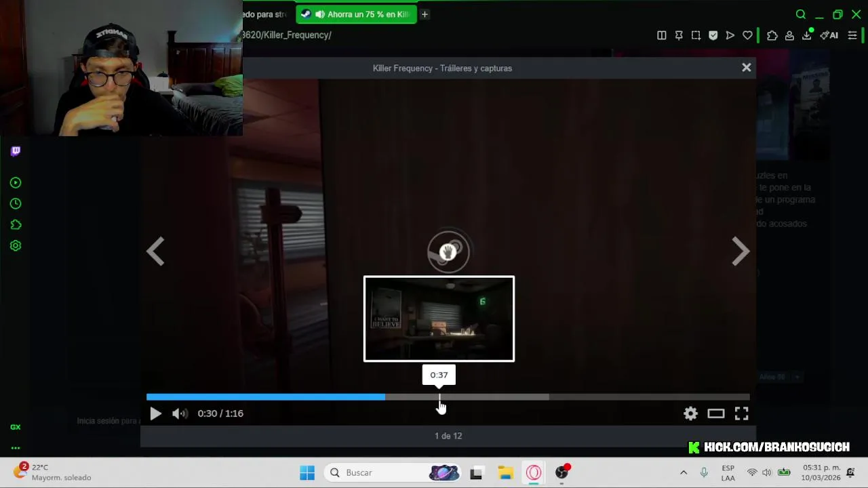Take a snapshot with capture icon
The image size is (868, 488).
pyautogui.click(x=696, y=35)
